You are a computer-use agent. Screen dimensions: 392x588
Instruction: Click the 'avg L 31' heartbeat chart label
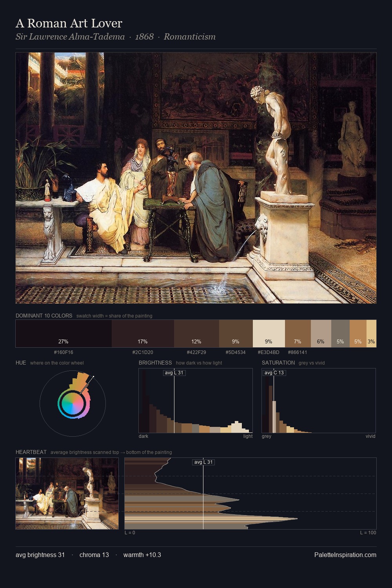click(203, 462)
